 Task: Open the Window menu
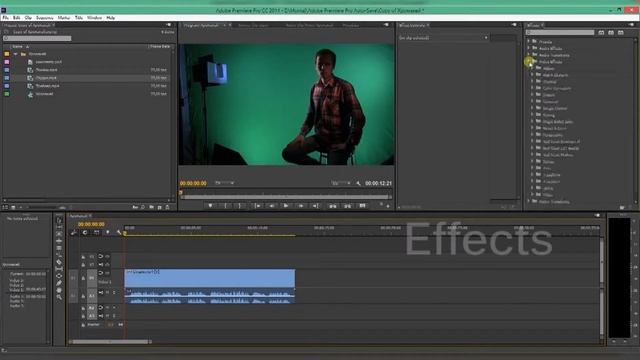[94, 18]
